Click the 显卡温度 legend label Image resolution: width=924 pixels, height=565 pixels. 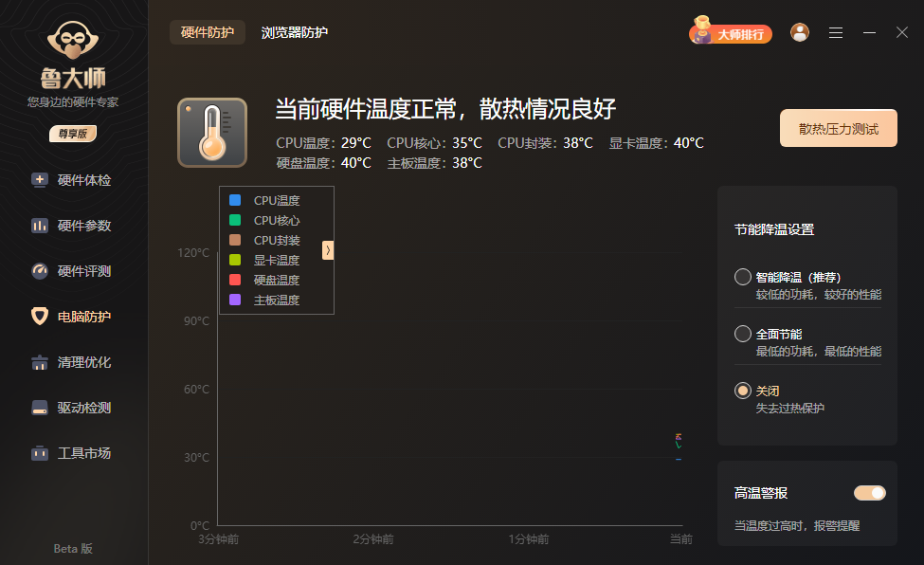pyautogui.click(x=277, y=260)
